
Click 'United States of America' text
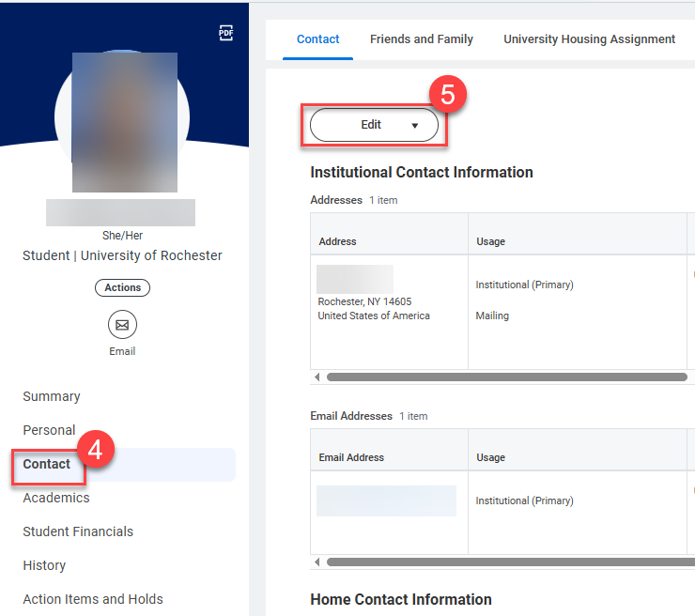pos(374,316)
